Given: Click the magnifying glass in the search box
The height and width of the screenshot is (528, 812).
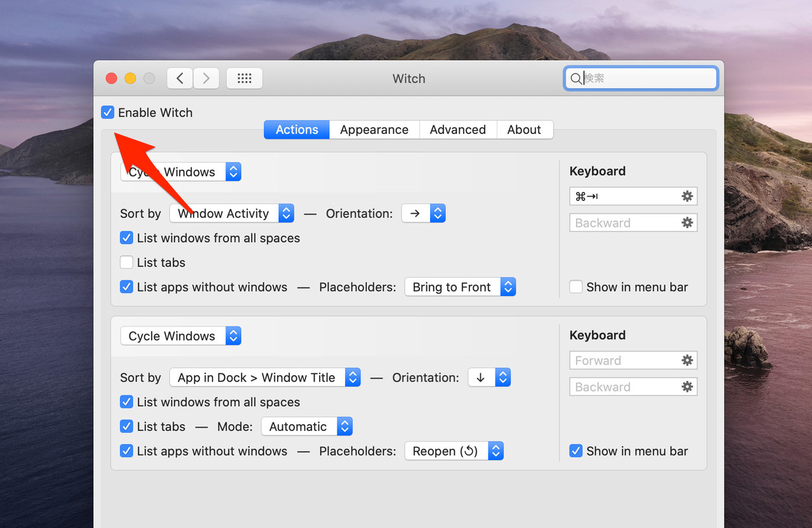Looking at the screenshot, I should (x=575, y=79).
